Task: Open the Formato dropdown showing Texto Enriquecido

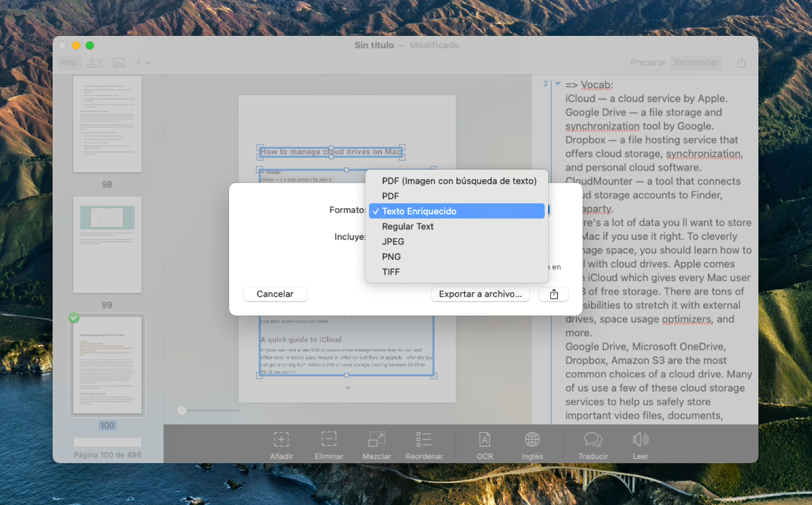Action: (419, 211)
